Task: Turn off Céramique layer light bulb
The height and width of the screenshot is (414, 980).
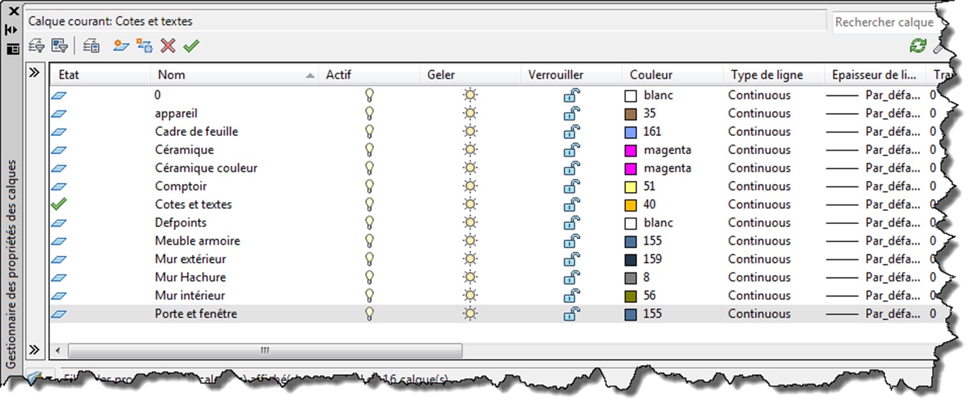Action: pos(370,150)
